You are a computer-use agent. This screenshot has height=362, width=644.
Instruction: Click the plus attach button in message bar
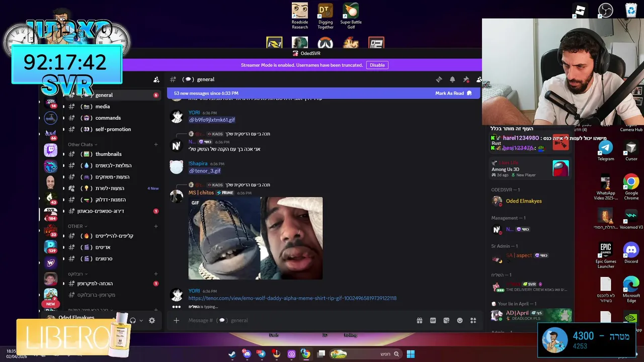click(x=176, y=320)
